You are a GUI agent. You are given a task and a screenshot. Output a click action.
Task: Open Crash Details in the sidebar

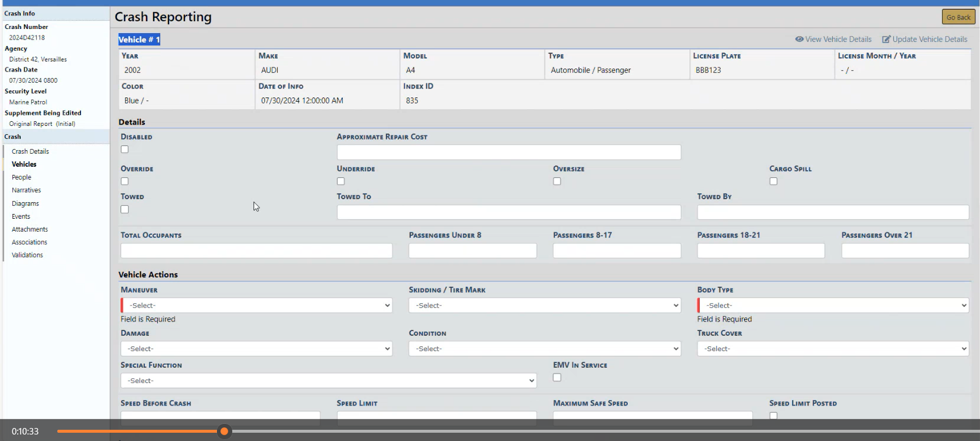(x=30, y=151)
